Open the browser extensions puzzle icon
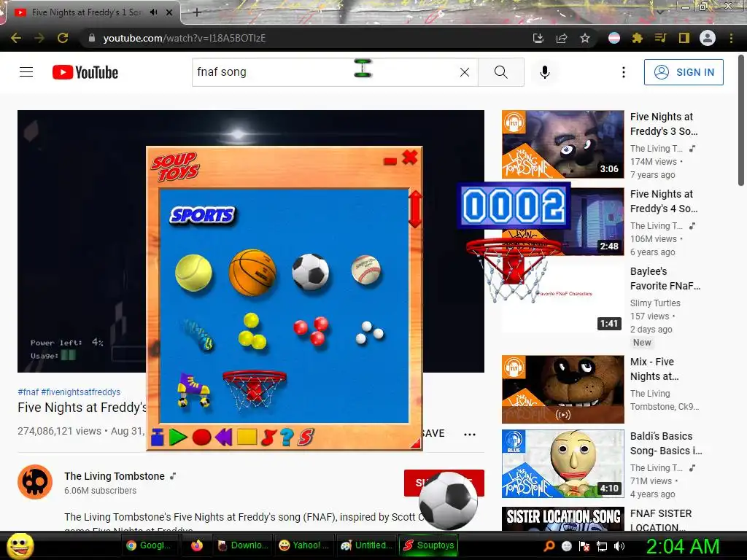The width and height of the screenshot is (747, 560). point(638,38)
